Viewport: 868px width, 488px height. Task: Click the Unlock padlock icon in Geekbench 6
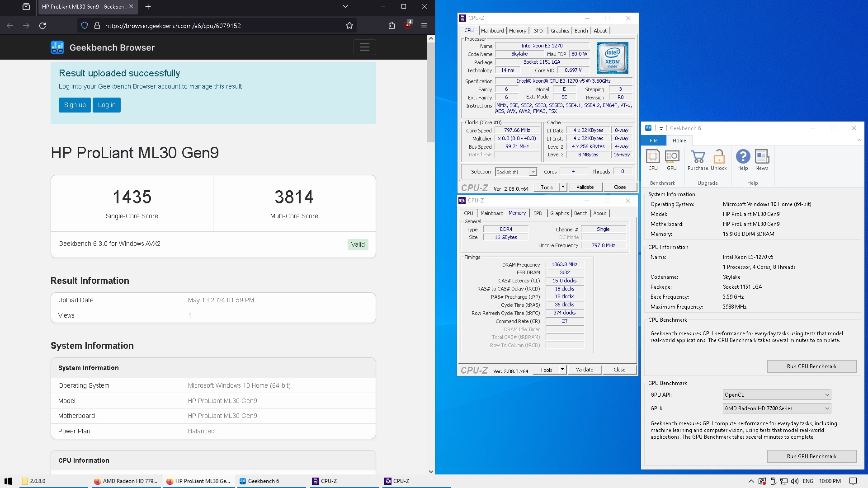[719, 160]
